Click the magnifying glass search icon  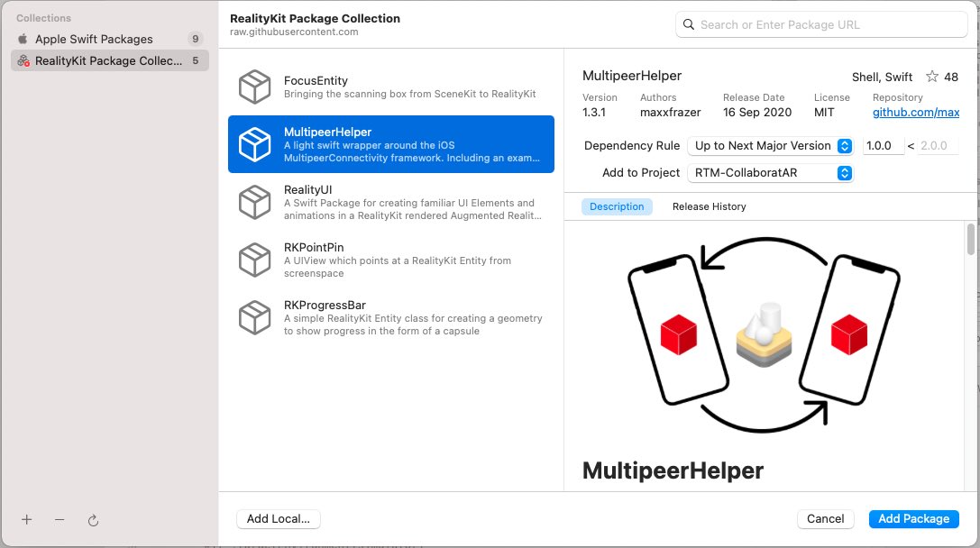tap(688, 24)
